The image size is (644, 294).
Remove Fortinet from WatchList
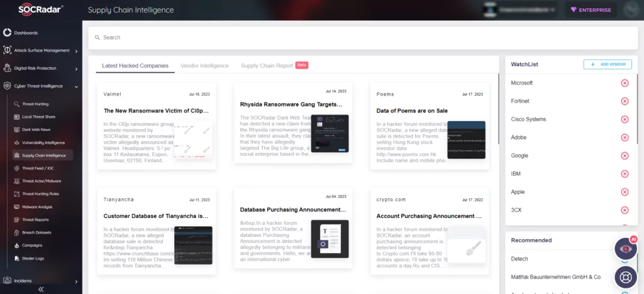[x=625, y=101]
